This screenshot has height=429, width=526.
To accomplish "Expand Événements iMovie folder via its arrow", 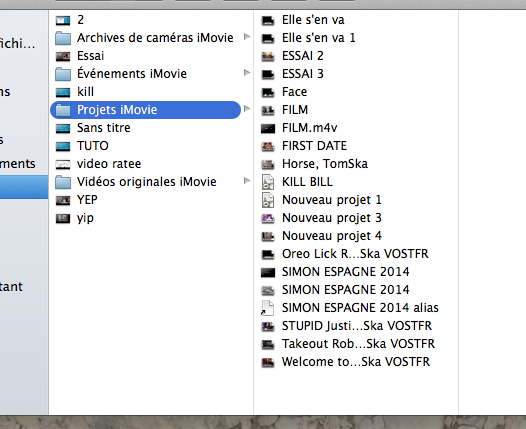I will 247,72.
